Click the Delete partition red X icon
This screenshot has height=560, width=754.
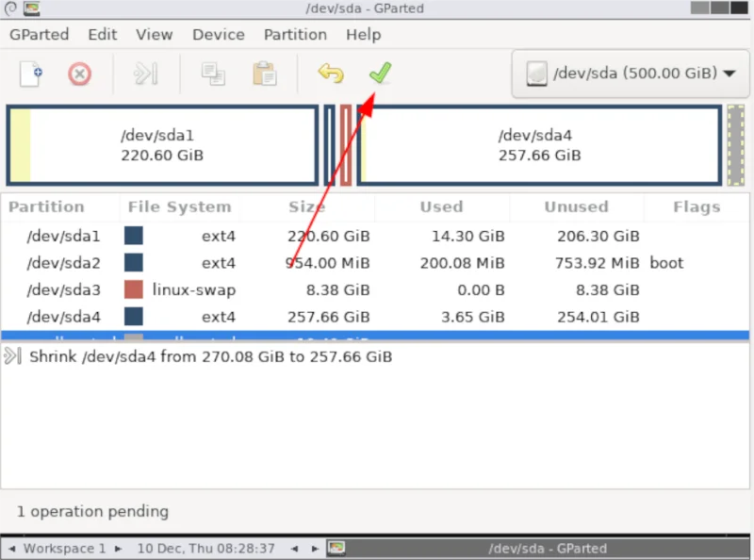click(x=79, y=74)
